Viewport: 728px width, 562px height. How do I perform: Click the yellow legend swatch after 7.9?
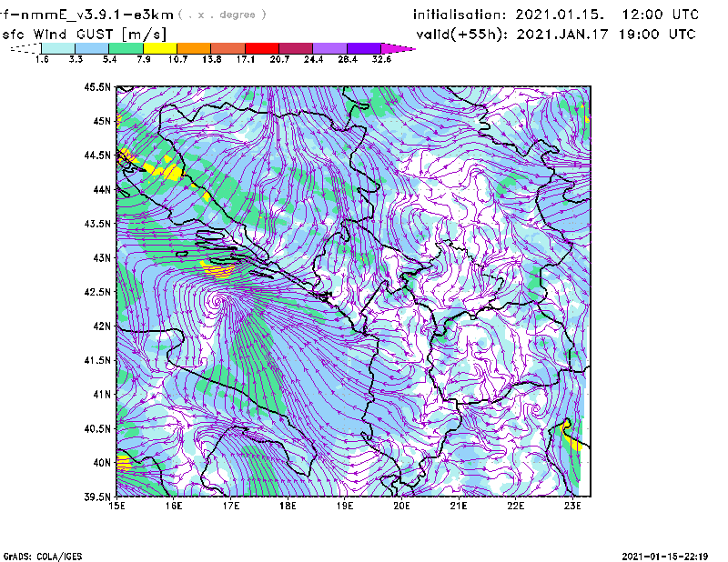pos(160,48)
